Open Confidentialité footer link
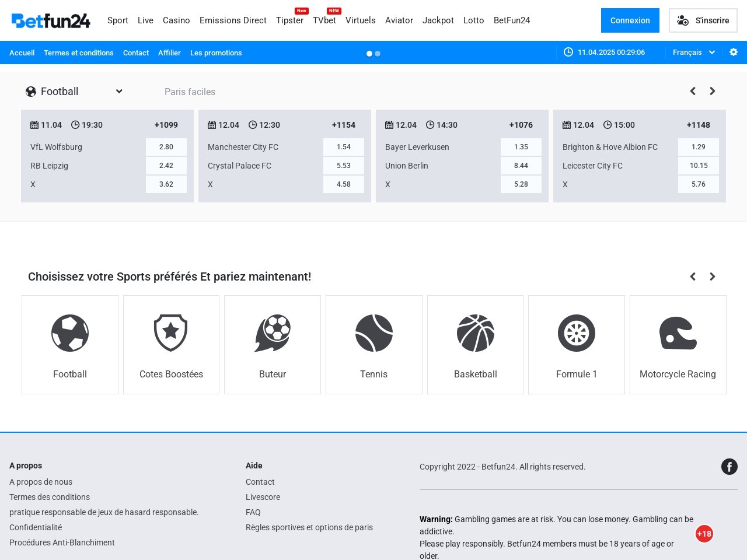 36,527
